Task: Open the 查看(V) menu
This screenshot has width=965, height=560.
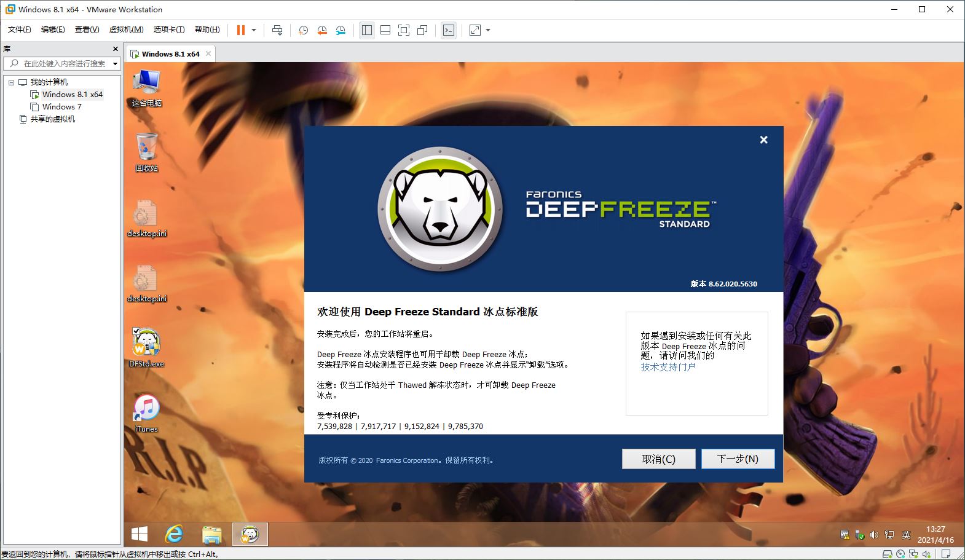Action: click(x=87, y=30)
